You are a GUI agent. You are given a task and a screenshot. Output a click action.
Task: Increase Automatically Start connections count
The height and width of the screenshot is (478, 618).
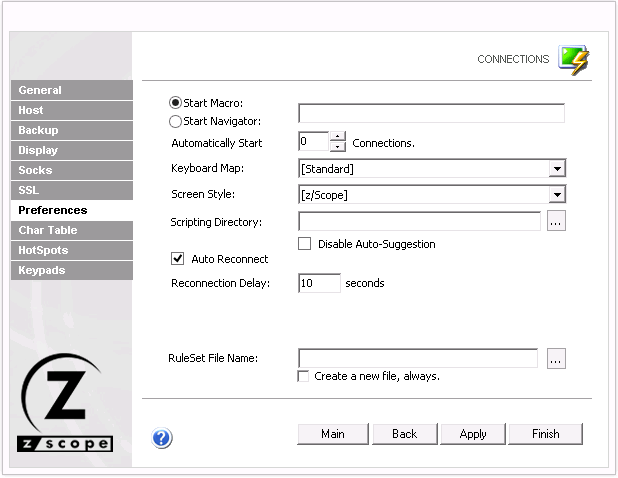point(338,136)
